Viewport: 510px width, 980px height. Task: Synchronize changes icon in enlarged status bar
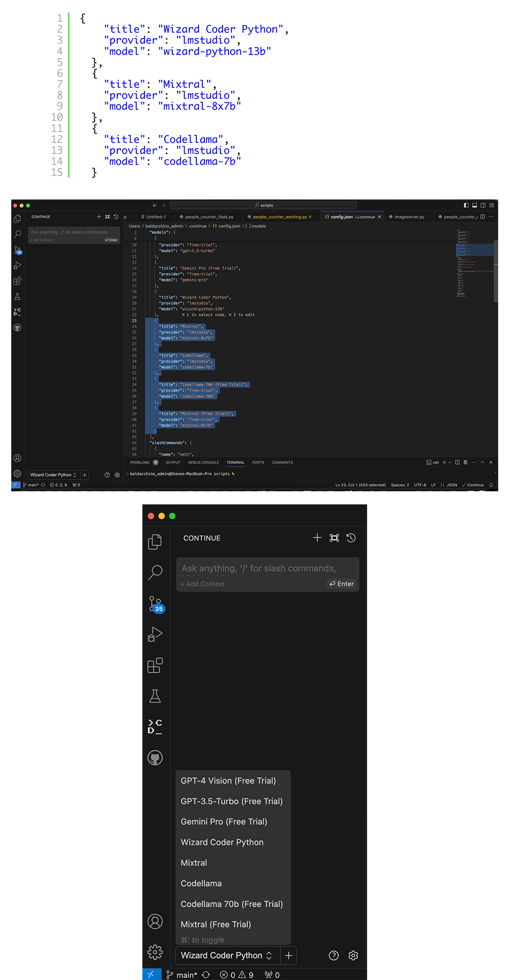point(206,975)
